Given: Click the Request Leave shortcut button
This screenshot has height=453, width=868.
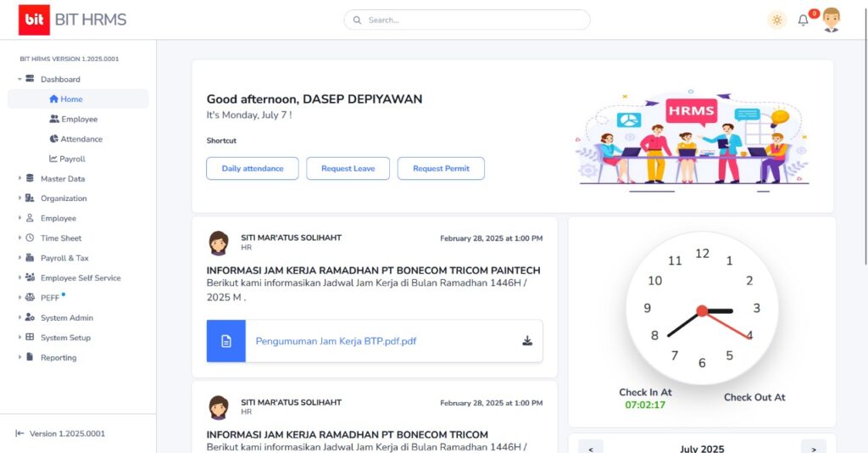Looking at the screenshot, I should [348, 168].
